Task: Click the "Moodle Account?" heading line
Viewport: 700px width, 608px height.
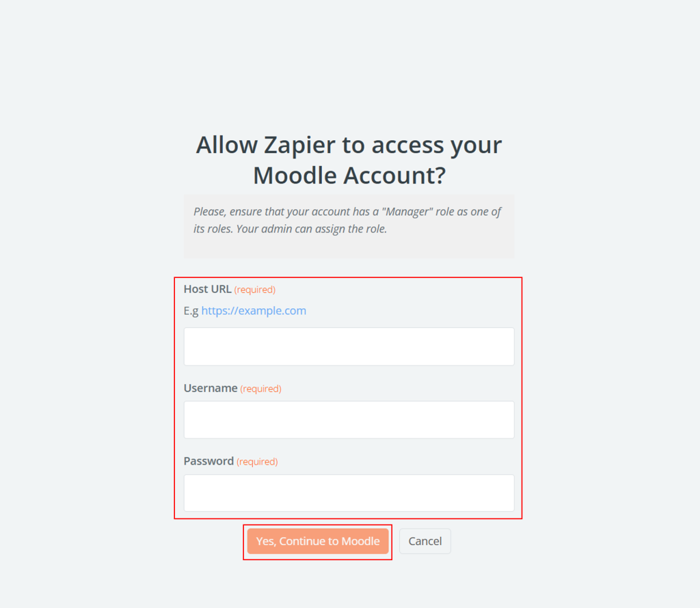Action: pos(349,176)
